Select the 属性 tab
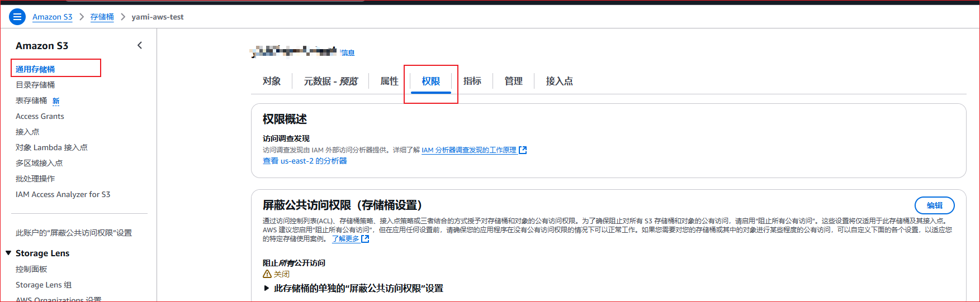Viewport: 980px width, 302px height. (x=389, y=81)
